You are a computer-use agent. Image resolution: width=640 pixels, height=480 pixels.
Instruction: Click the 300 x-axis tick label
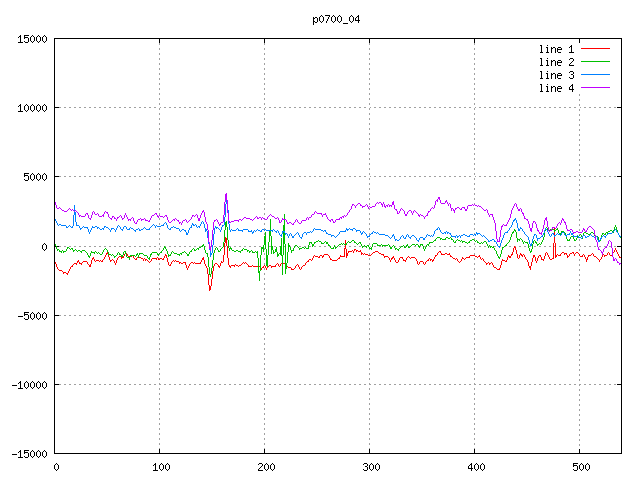point(370,466)
